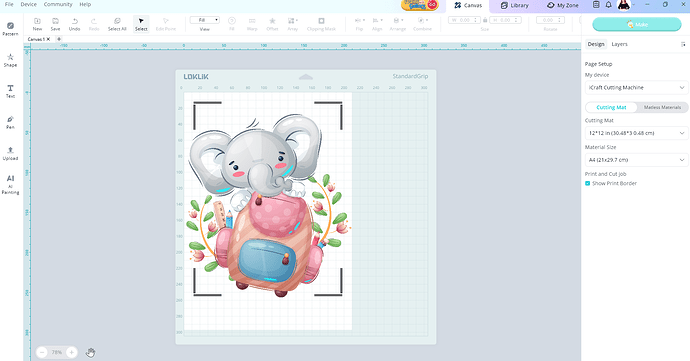Image resolution: width=690 pixels, height=361 pixels.
Task: Click the zoom percentage value
Action: pos(57,352)
